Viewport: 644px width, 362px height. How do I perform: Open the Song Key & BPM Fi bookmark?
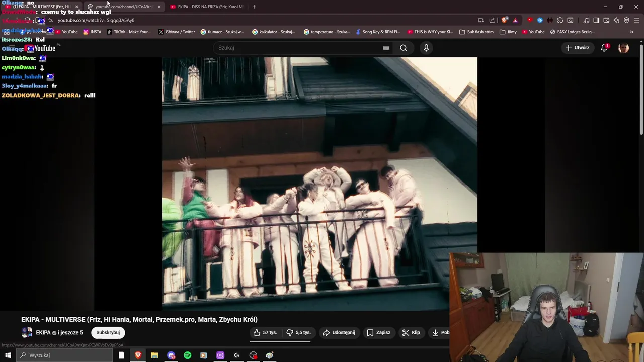tap(377, 32)
